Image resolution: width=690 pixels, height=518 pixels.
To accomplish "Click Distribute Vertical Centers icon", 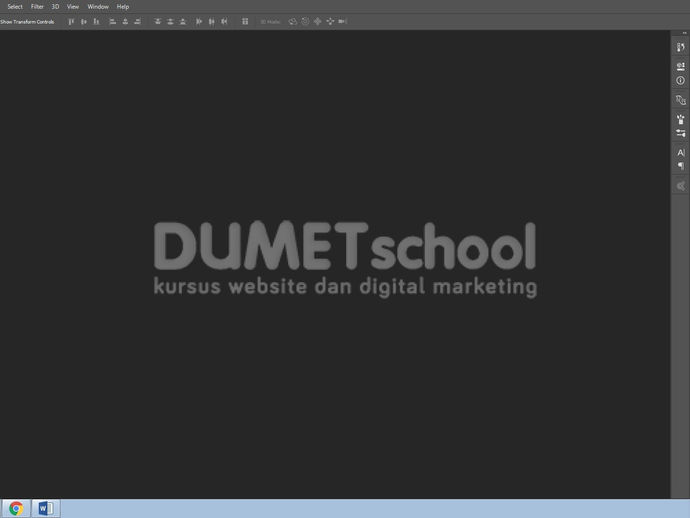I will tap(170, 22).
